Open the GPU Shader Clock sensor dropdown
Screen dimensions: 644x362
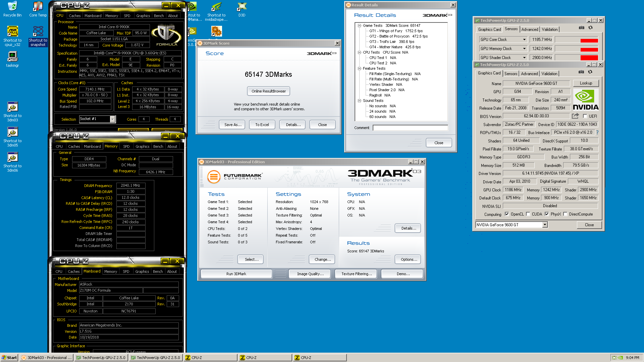point(524,58)
